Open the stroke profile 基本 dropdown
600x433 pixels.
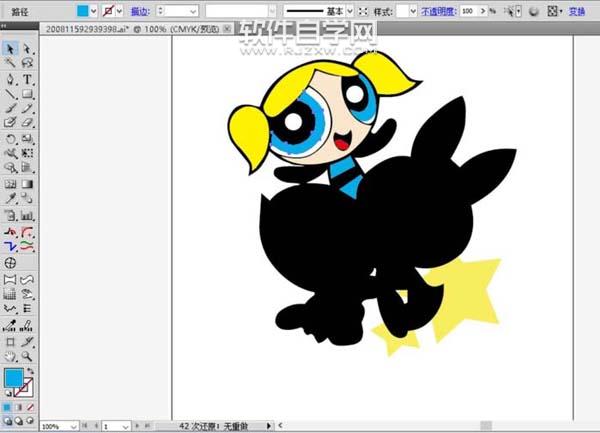[350, 11]
